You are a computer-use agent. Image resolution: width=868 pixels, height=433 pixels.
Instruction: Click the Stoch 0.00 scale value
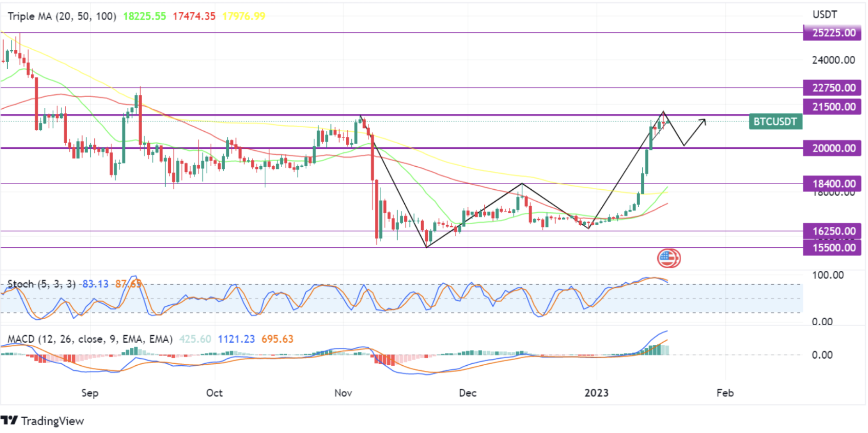(x=822, y=322)
